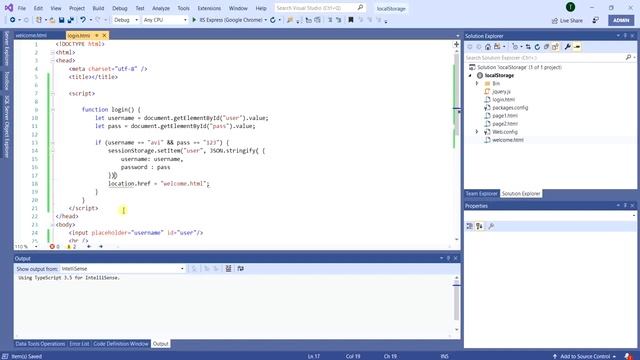
Task: Click the search magnifier in Visual Studio search
Action: 360,8
